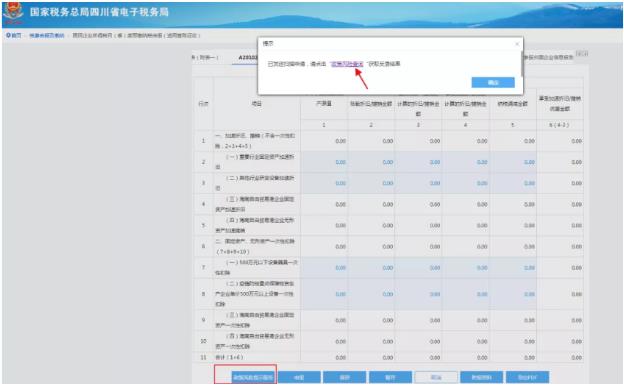
Task: Edit row 8 column 3 blue value cell
Action: click(419, 294)
